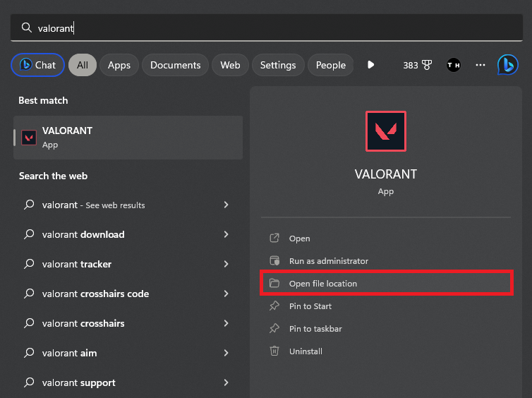Click the Run as administrator shield icon
The width and height of the screenshot is (532, 398).
(x=274, y=261)
